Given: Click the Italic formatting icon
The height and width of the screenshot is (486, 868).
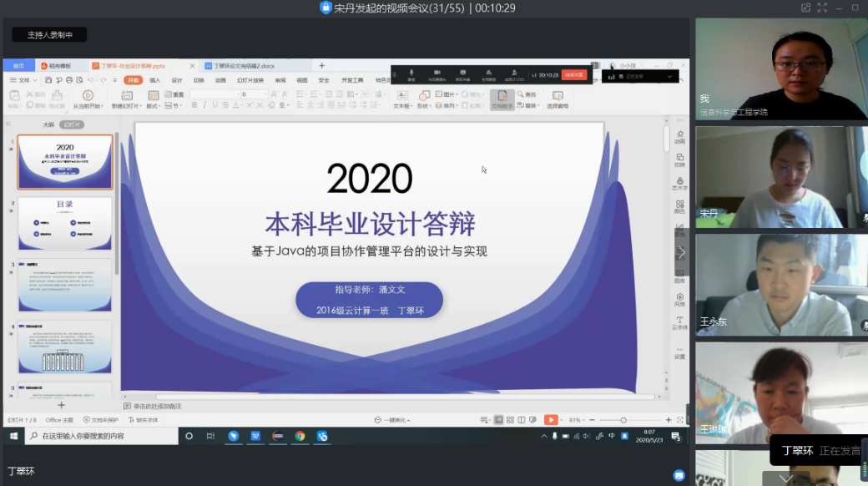Looking at the screenshot, I should (x=204, y=105).
